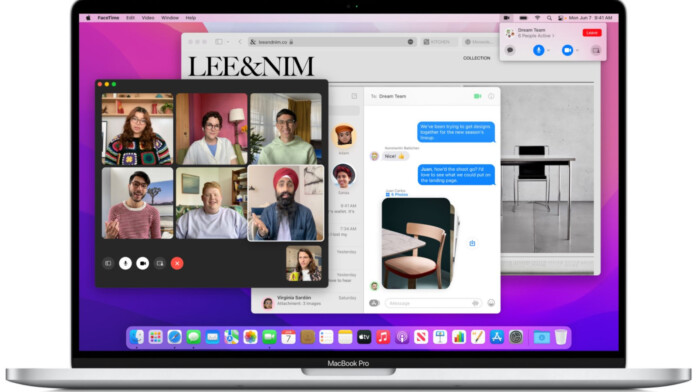Image resolution: width=696 pixels, height=392 pixels.
Task: Open conversation info icon in Messages
Action: tap(491, 96)
